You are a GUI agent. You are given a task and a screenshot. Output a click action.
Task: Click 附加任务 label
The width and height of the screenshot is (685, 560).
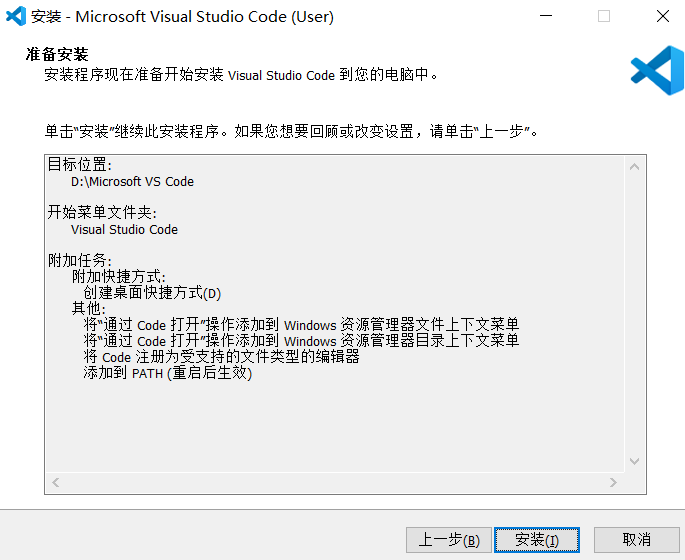[80, 261]
